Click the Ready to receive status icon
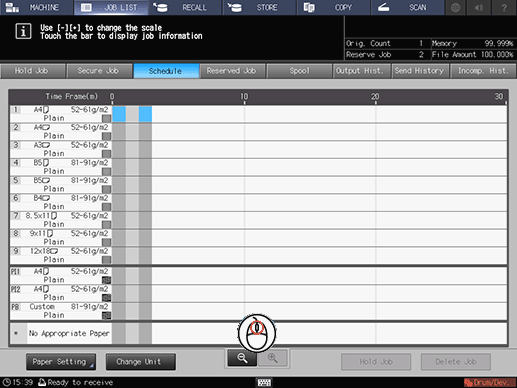 pos(42,382)
